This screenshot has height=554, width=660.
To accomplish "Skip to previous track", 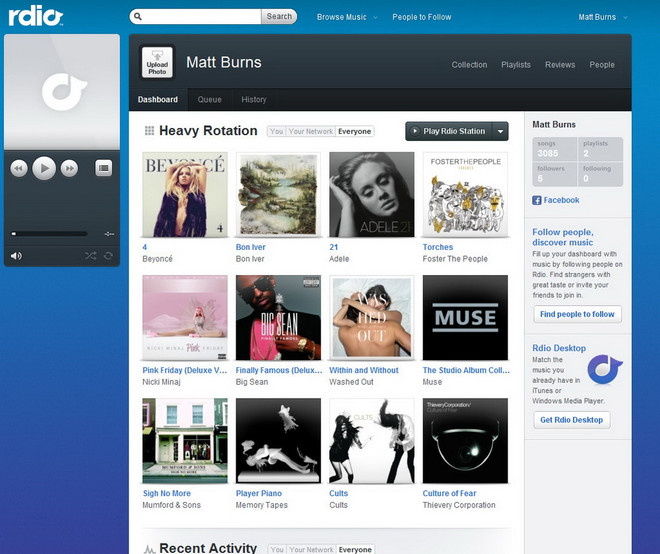I will click(x=19, y=168).
